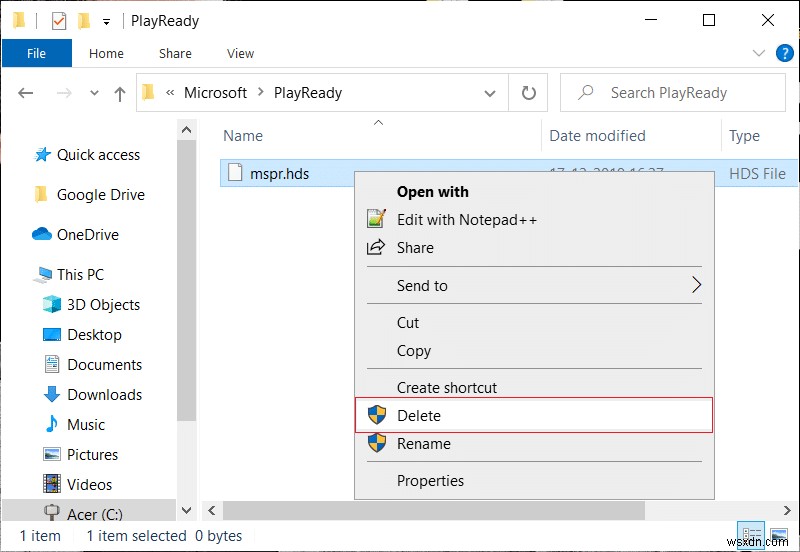Click the Help question mark icon
The image size is (800, 552).
point(781,53)
